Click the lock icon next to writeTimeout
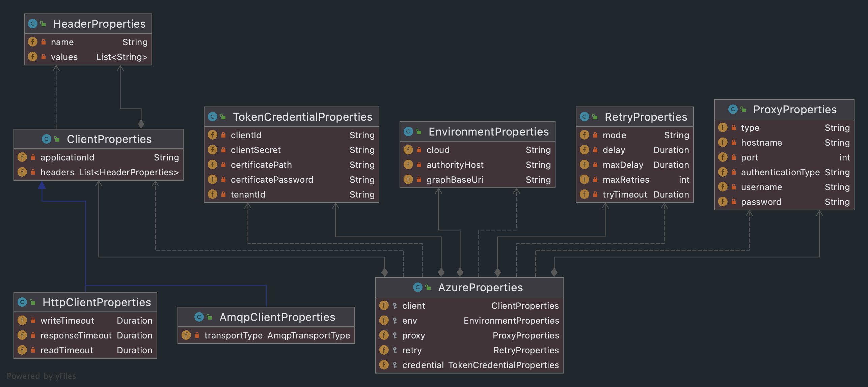The width and height of the screenshot is (868, 387). pyautogui.click(x=33, y=320)
